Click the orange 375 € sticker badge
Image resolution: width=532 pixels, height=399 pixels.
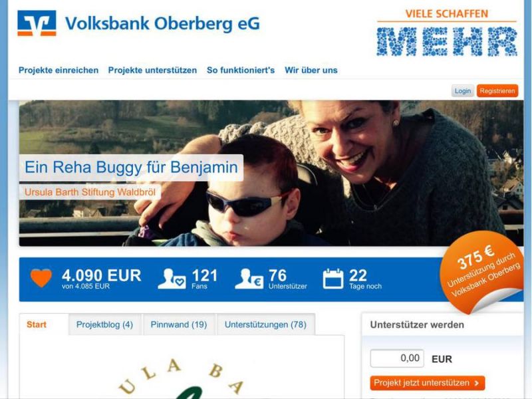[482, 271]
